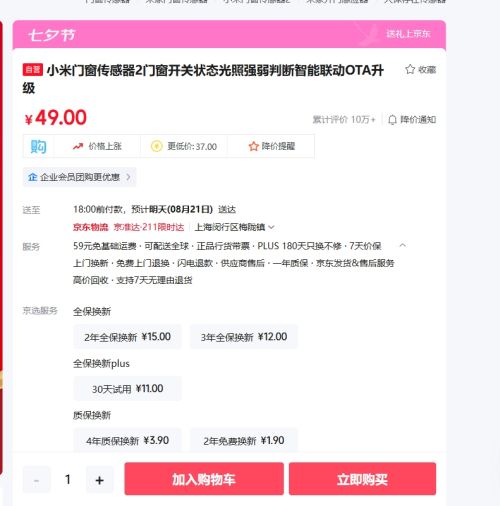Screen dimensions: 500x506
Task: Select the 2年全保换新 ¥15.00 option
Action: [128, 337]
